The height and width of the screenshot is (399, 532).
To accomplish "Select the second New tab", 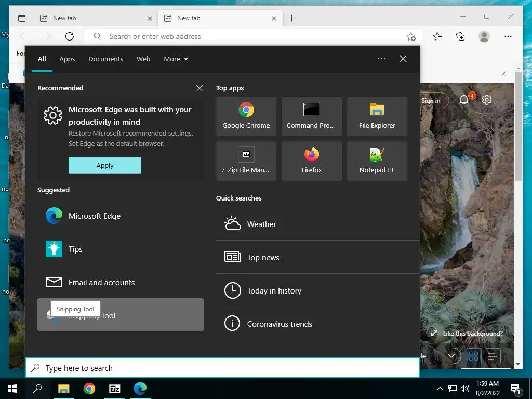I will click(220, 18).
